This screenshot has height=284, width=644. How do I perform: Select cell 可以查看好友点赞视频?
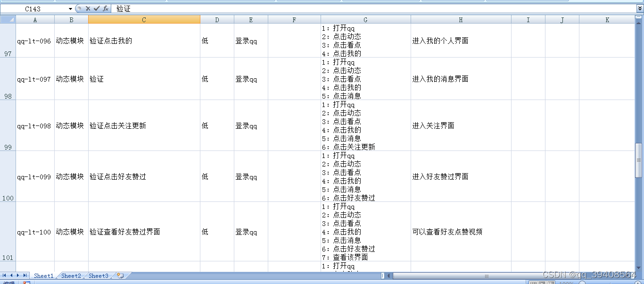pos(461,232)
